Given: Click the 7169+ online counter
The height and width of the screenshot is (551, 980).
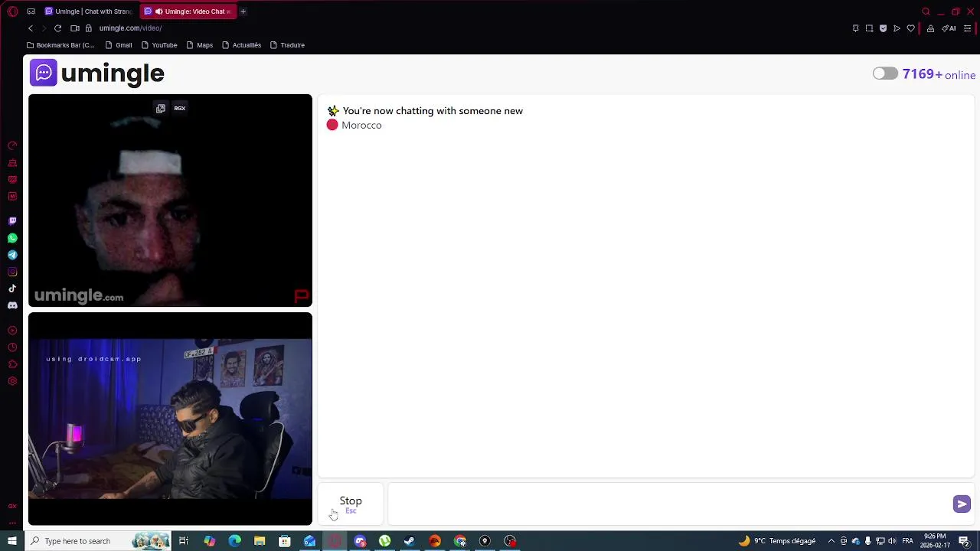Looking at the screenshot, I should coord(939,74).
